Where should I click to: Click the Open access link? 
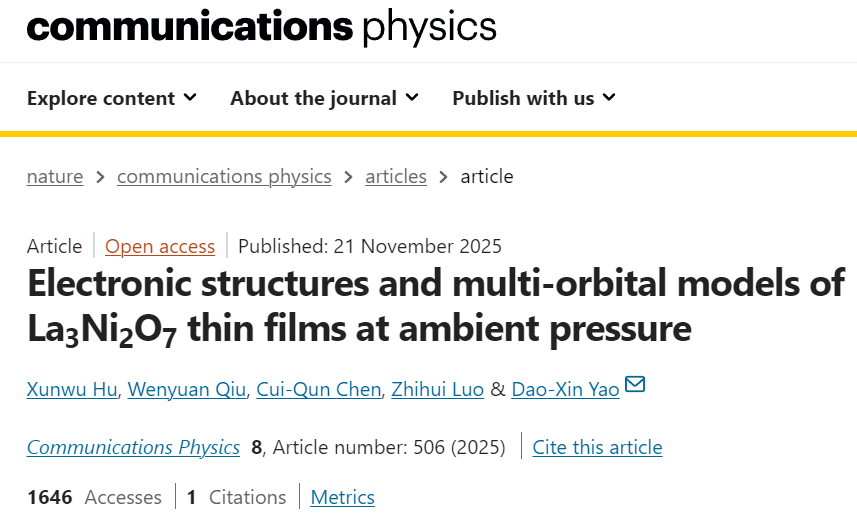coord(160,246)
